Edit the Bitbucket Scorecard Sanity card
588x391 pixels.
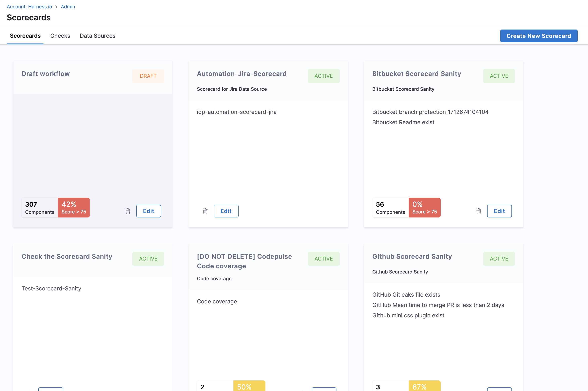[x=499, y=211]
